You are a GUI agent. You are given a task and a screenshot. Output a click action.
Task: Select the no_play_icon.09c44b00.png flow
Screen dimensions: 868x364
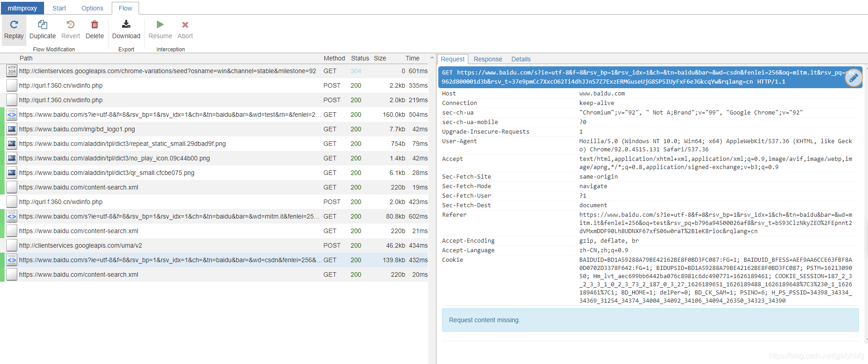click(x=214, y=158)
